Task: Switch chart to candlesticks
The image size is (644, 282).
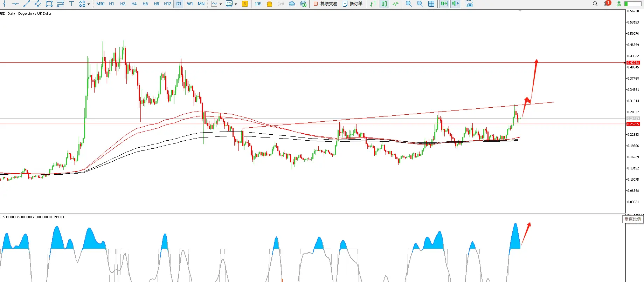Action: click(385, 4)
